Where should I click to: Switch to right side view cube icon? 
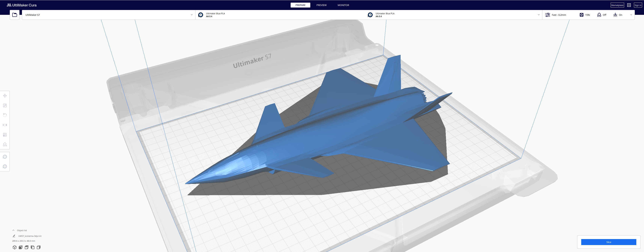tap(38, 247)
